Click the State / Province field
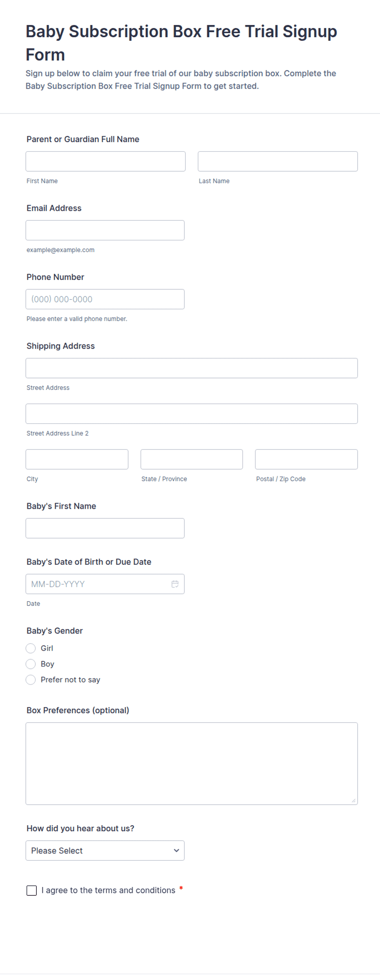This screenshot has height=980, width=380. (x=192, y=459)
